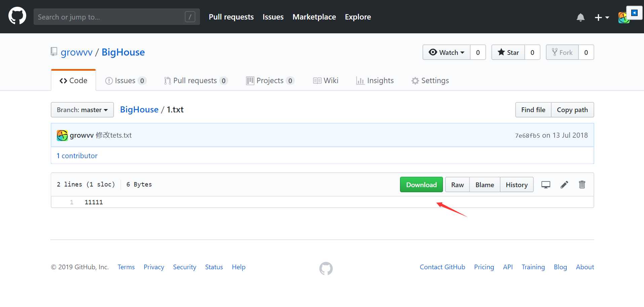
Task: Click the Watch count number
Action: (x=478, y=52)
